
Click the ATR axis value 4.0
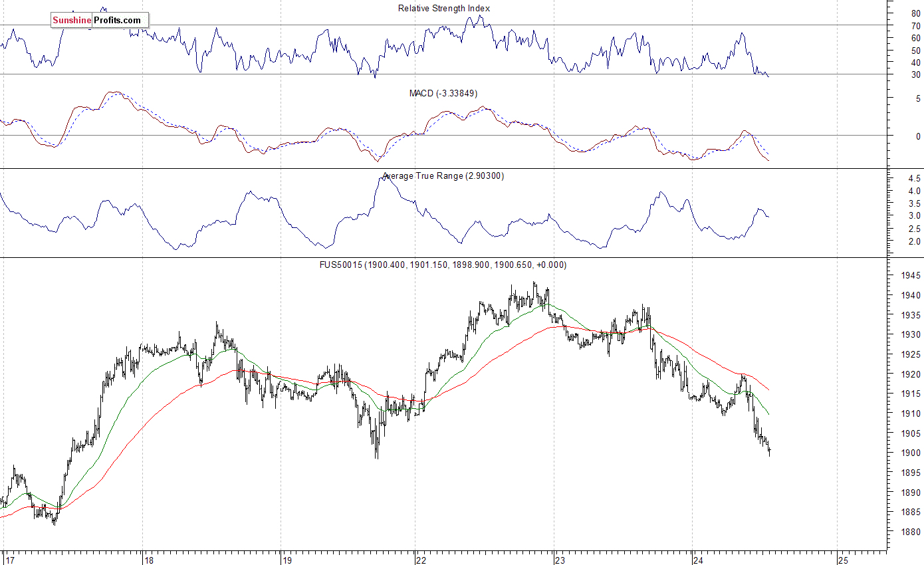(913, 191)
